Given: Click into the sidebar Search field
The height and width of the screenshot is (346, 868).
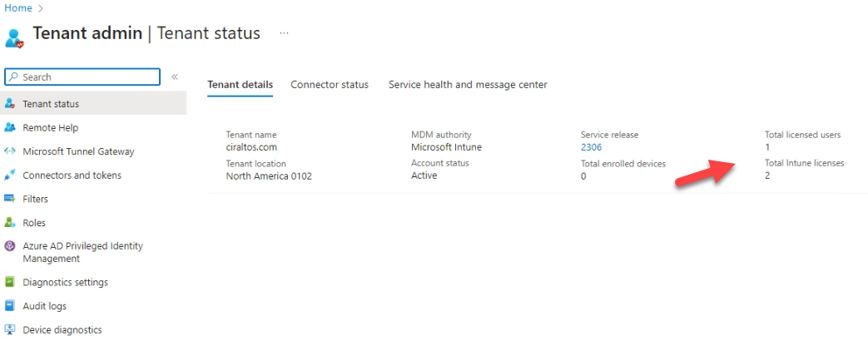Looking at the screenshot, I should click(x=82, y=77).
